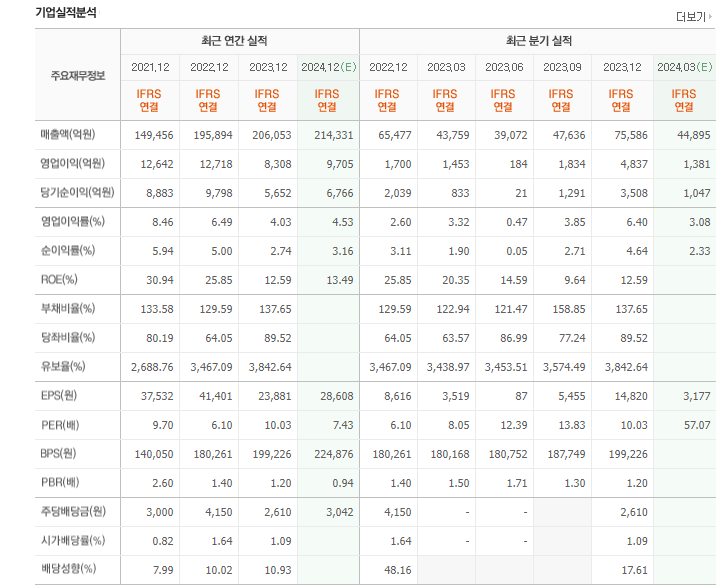Click payout ratio value 10.93
This screenshot has height=588, width=725.
(278, 570)
